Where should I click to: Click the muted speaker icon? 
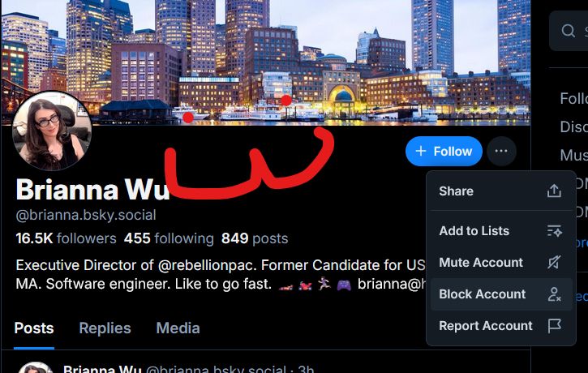pos(554,263)
